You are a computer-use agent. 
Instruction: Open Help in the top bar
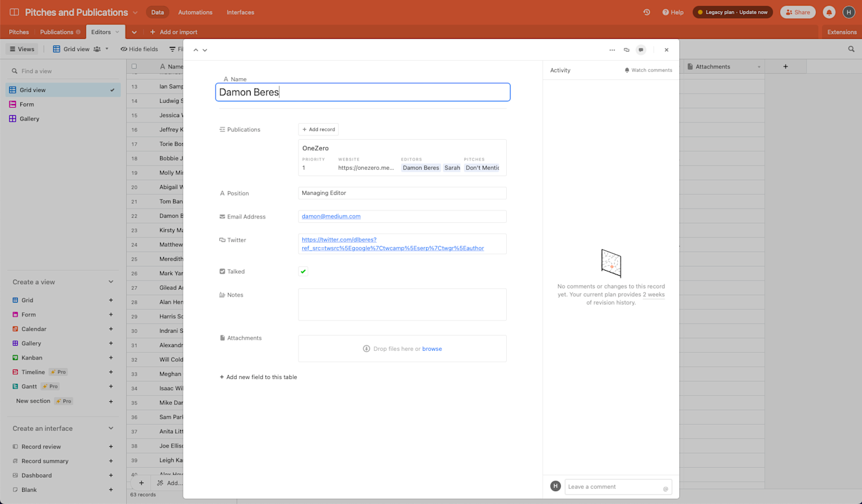[673, 12]
